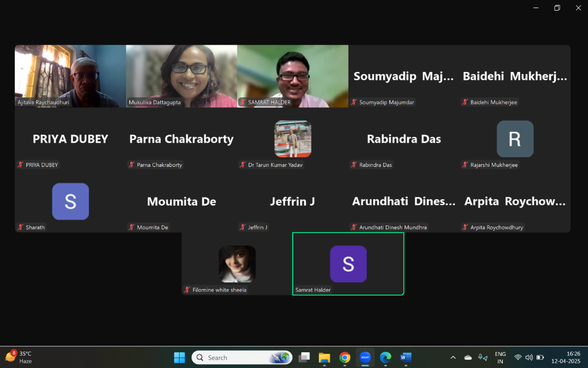588x368 pixels.
Task: Open File Explorer from the taskbar
Action: tap(324, 357)
